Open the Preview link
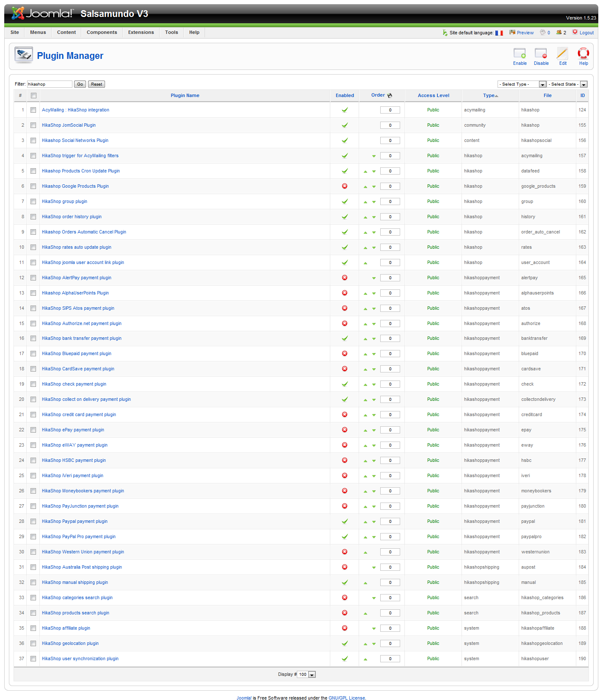This screenshot has height=700, width=600. coord(525,33)
